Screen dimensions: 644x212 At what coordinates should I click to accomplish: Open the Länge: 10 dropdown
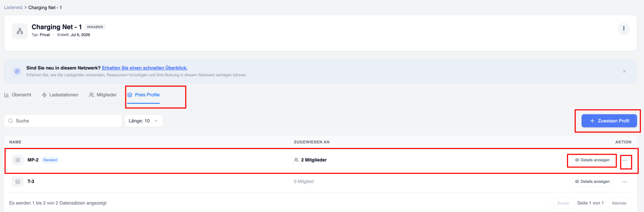point(144,121)
